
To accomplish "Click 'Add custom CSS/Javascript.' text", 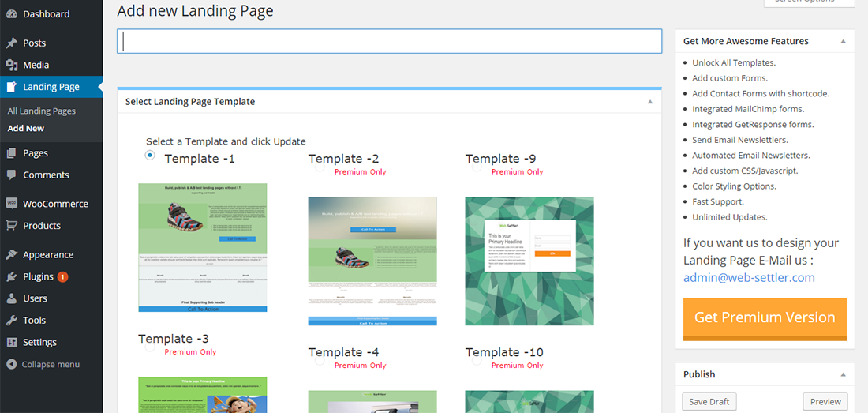I will [x=745, y=171].
